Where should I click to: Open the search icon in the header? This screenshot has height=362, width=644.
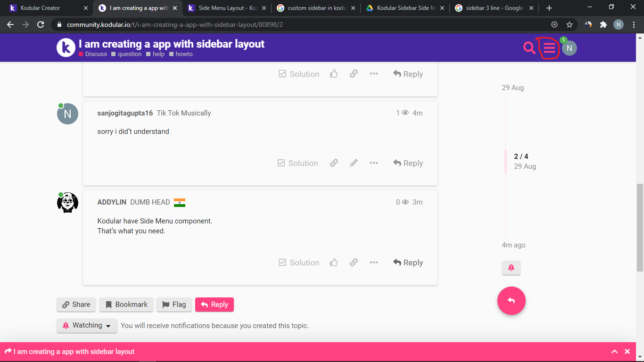coord(528,48)
